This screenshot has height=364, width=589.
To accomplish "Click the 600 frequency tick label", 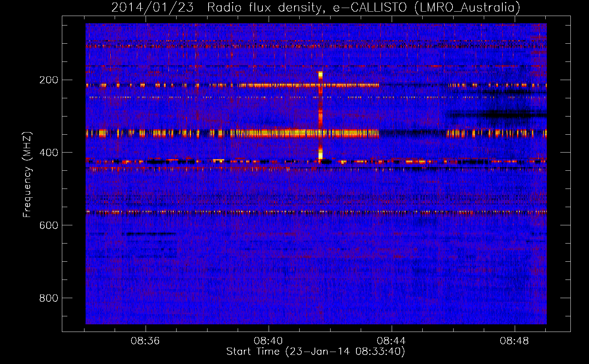I will [x=49, y=225].
